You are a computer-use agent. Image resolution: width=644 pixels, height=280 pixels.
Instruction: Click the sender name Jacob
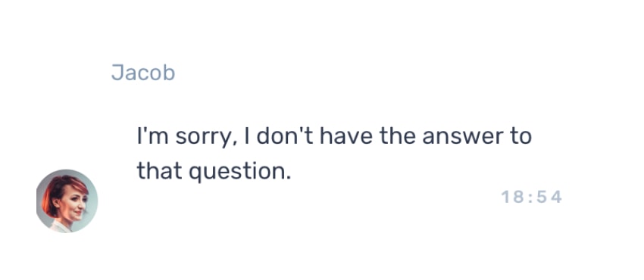tap(143, 73)
